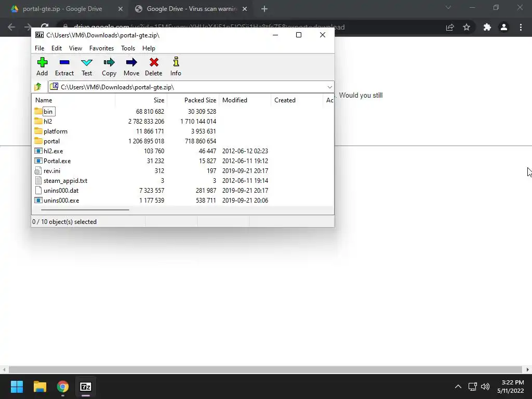This screenshot has width=532, height=399.
Task: Click status text 0 / 10 object(s) selected
Action: click(64, 221)
